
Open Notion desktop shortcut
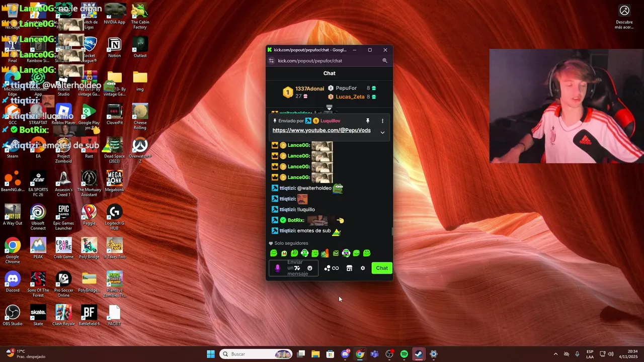click(x=114, y=47)
